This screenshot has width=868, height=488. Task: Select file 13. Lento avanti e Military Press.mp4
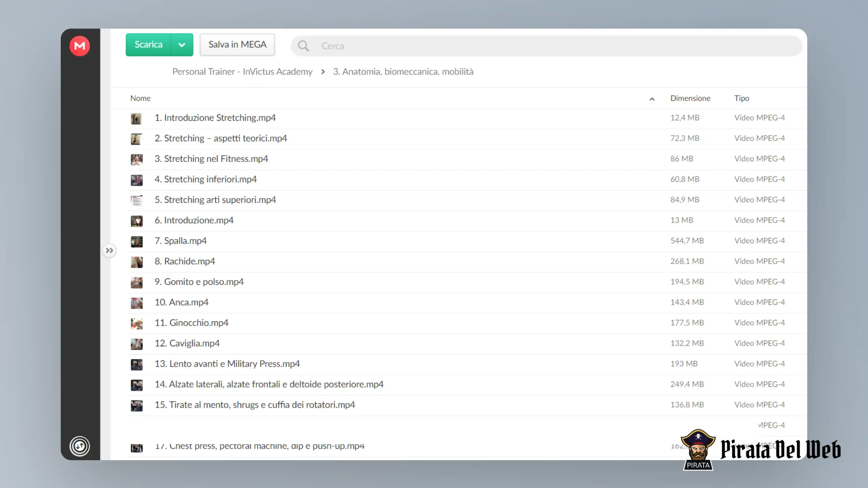click(227, 364)
